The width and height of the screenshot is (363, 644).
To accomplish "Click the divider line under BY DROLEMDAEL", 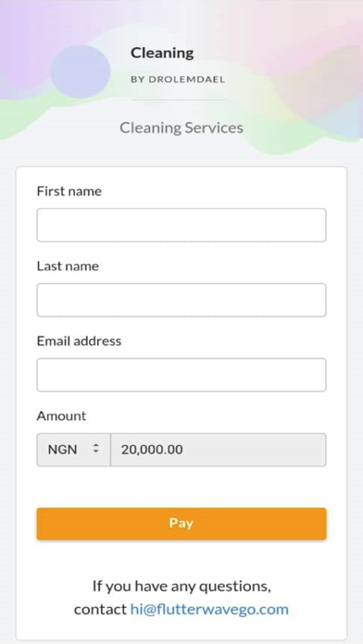I will [179, 99].
